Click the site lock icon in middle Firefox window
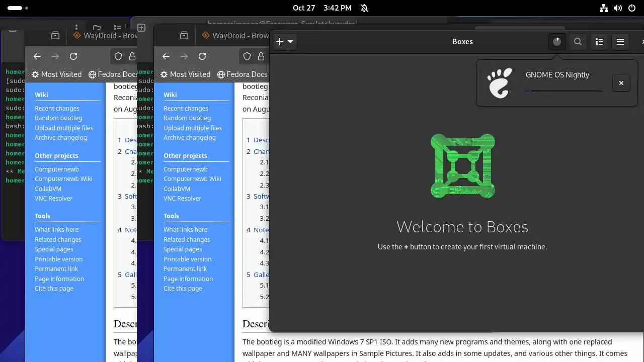 [261, 56]
